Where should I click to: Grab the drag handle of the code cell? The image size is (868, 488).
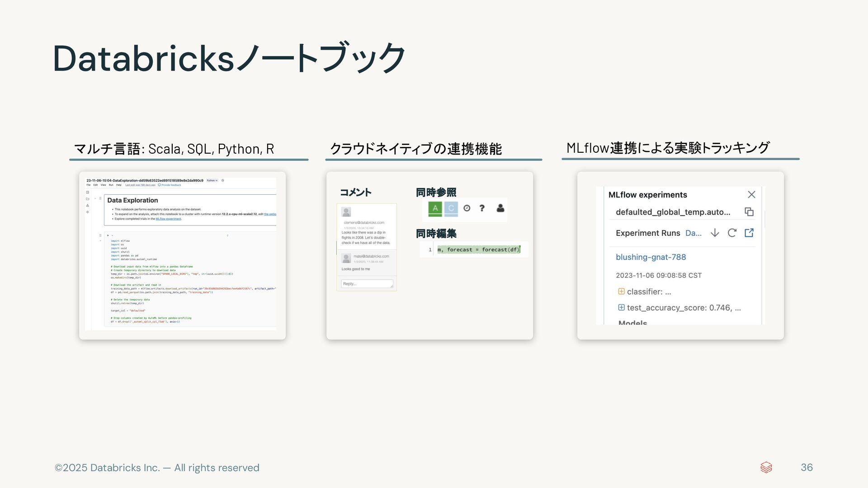pos(100,235)
